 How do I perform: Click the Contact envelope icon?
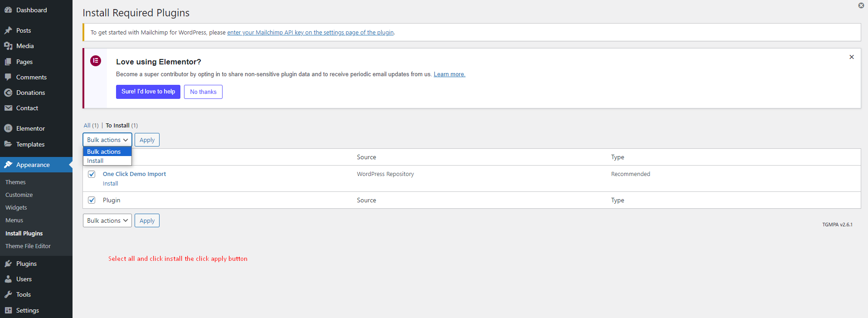pyautogui.click(x=8, y=108)
